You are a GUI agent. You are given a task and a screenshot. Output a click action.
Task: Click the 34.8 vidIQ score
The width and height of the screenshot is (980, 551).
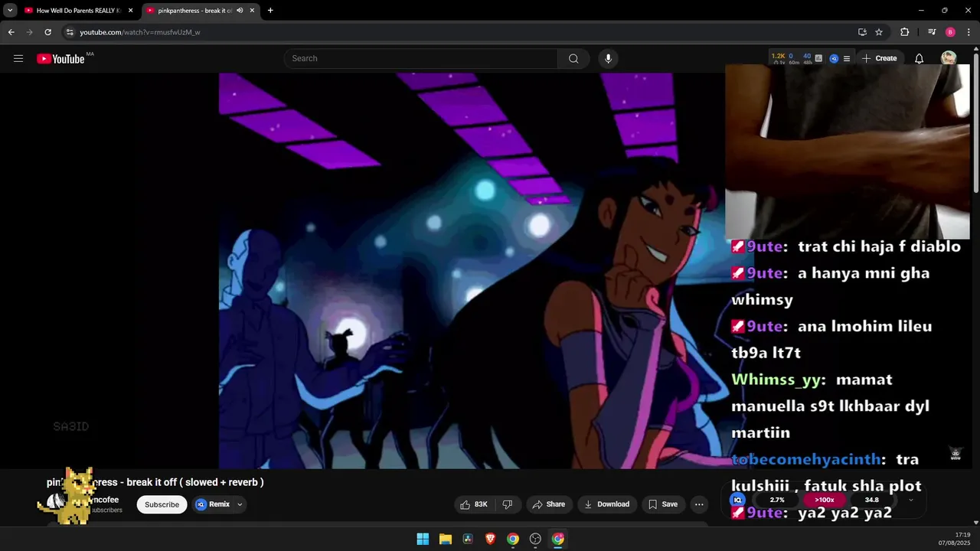[x=871, y=500]
